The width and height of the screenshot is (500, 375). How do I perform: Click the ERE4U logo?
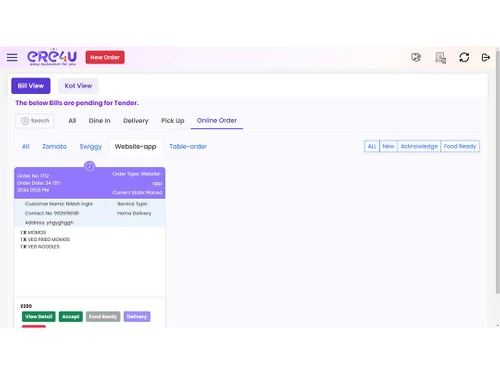click(x=52, y=57)
